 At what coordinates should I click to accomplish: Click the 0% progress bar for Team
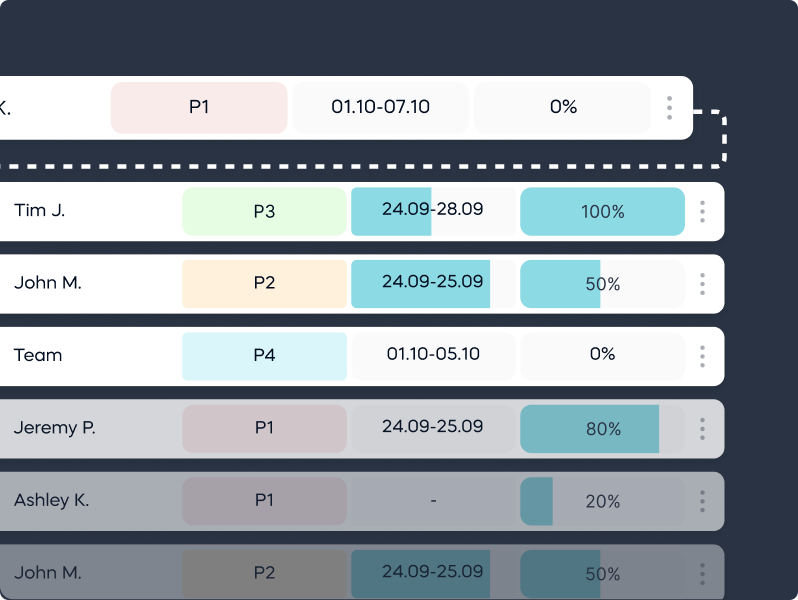click(x=602, y=354)
